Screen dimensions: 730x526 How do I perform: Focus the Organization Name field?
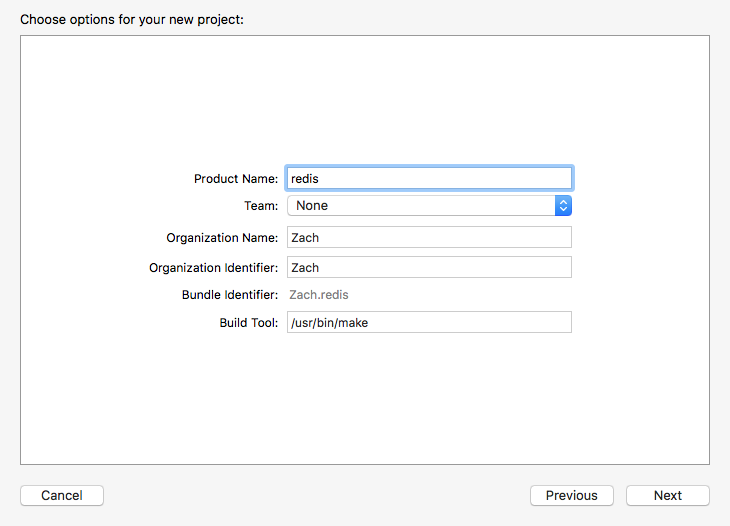tap(429, 238)
